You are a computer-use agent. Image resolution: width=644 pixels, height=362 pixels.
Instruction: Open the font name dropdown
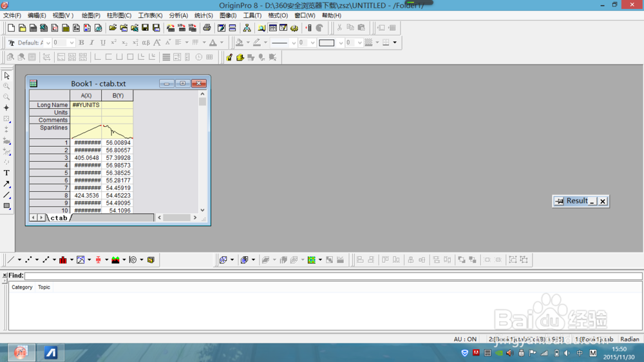coord(48,43)
